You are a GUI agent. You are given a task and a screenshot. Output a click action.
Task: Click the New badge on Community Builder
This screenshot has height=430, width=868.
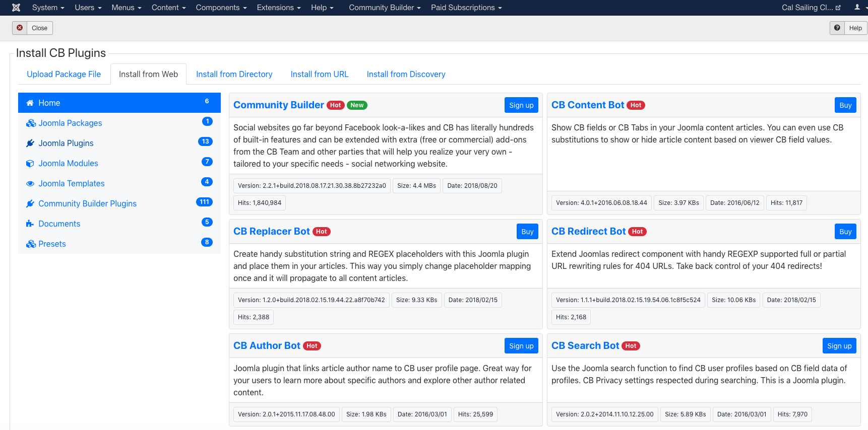click(357, 105)
